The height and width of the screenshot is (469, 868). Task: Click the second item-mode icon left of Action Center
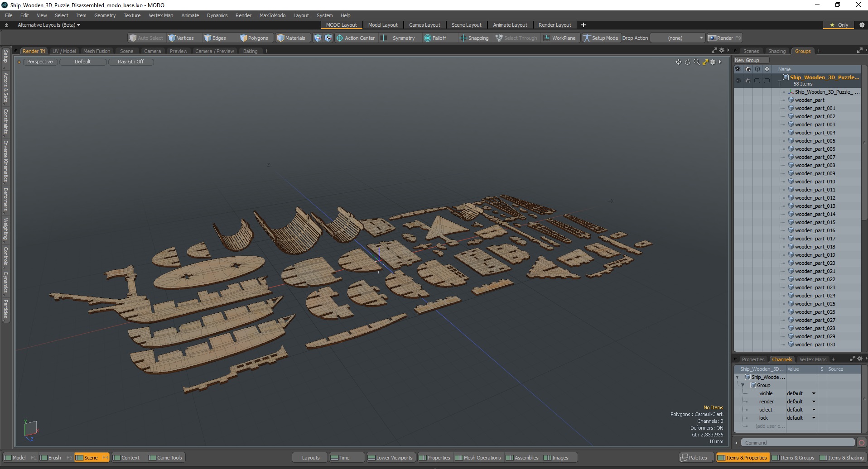click(328, 38)
